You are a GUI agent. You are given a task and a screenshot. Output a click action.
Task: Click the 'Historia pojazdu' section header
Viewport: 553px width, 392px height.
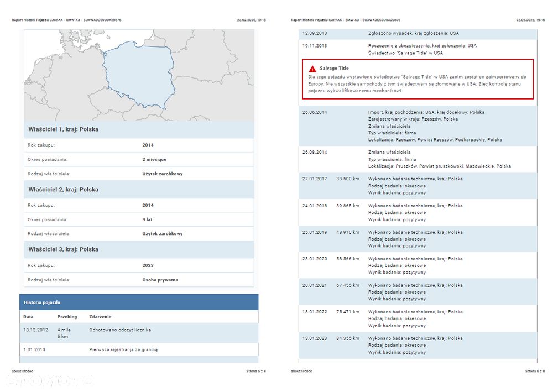[x=139, y=302]
